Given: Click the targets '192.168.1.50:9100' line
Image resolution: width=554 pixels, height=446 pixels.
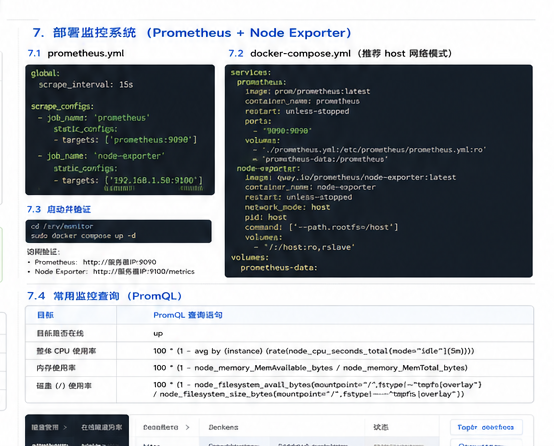Looking at the screenshot, I should pyautogui.click(x=129, y=180).
